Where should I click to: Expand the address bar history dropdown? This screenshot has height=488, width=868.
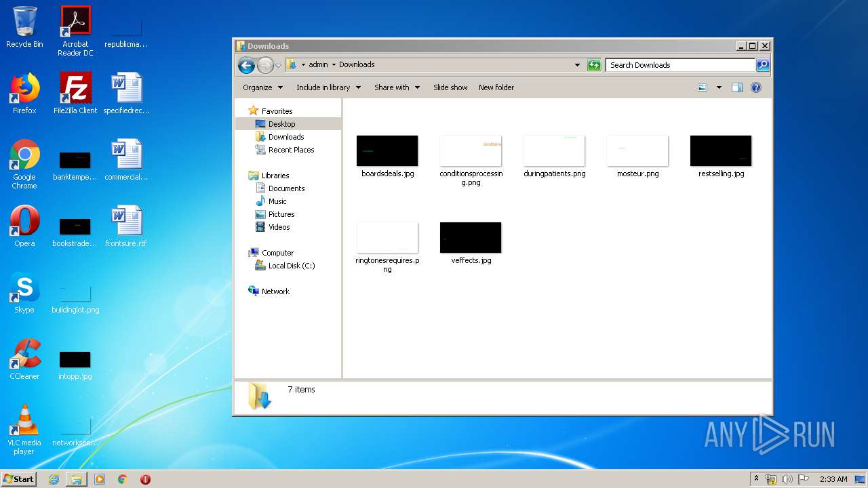[x=578, y=65]
